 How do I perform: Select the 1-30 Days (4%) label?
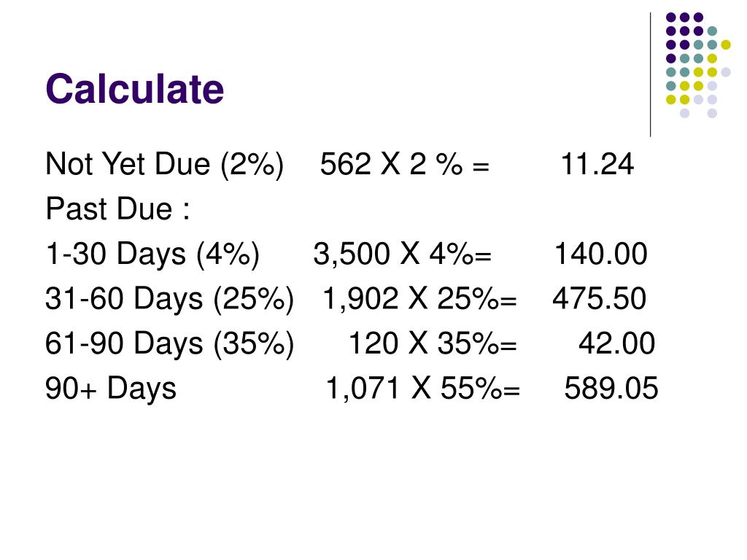[152, 254]
